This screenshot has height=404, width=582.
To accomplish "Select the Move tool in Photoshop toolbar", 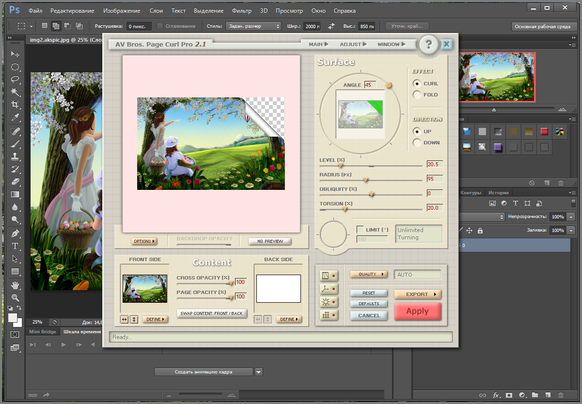I will point(15,54).
